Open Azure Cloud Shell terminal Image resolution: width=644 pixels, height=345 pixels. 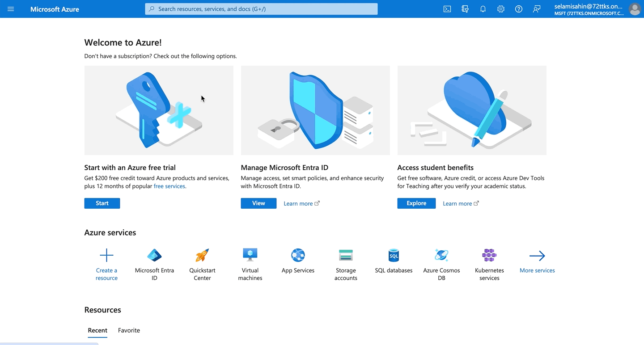pyautogui.click(x=447, y=8)
